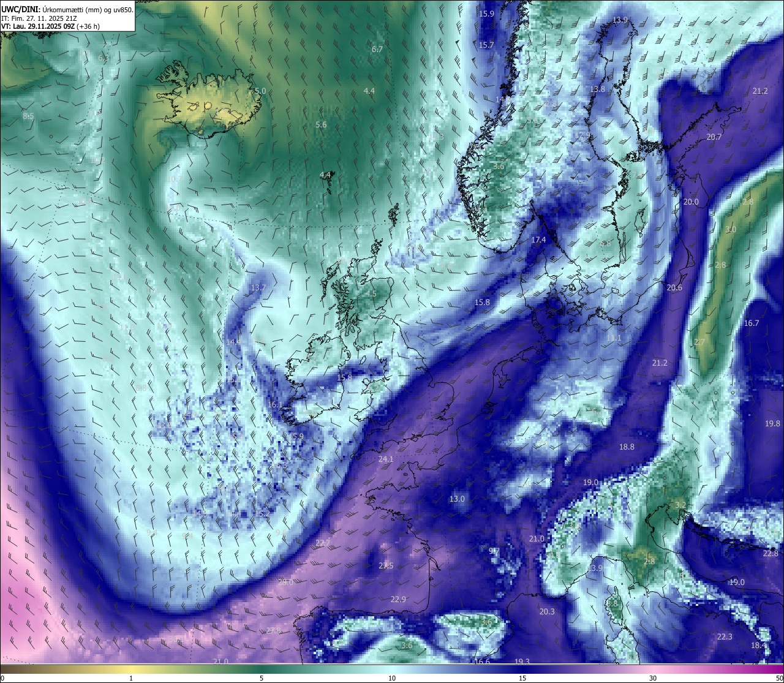Click the '1' tick on the colour scale

[131, 678]
